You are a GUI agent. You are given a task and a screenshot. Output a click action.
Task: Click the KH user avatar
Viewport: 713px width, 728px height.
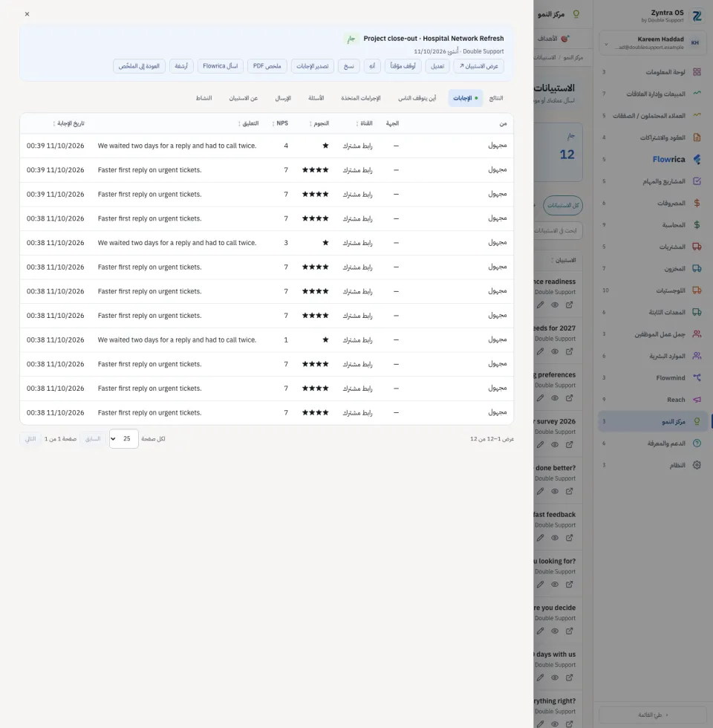coord(695,43)
